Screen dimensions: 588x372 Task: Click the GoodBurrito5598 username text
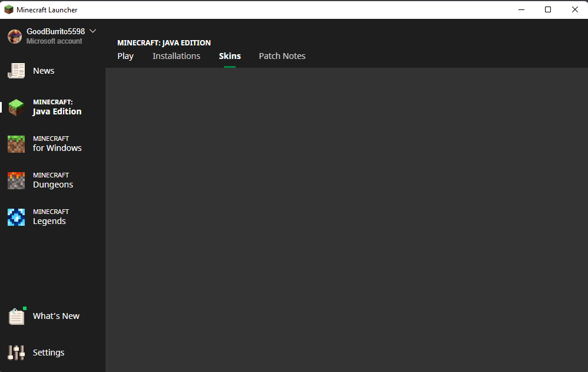pyautogui.click(x=56, y=31)
